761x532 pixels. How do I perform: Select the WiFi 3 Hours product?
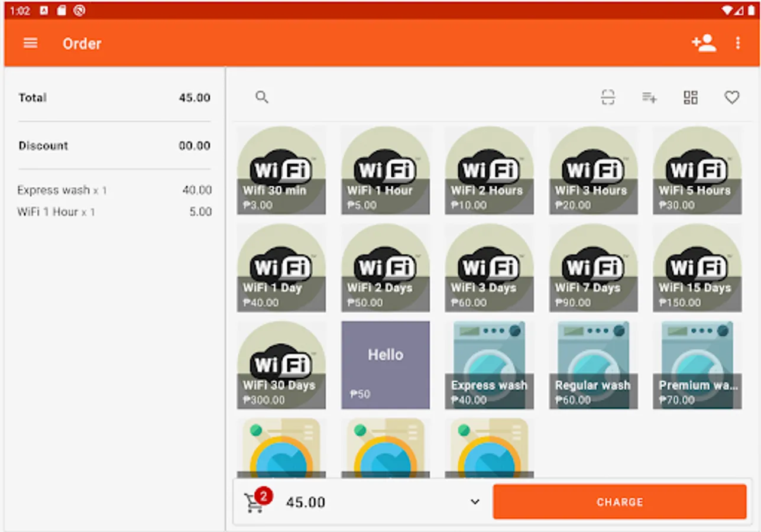pyautogui.click(x=594, y=170)
